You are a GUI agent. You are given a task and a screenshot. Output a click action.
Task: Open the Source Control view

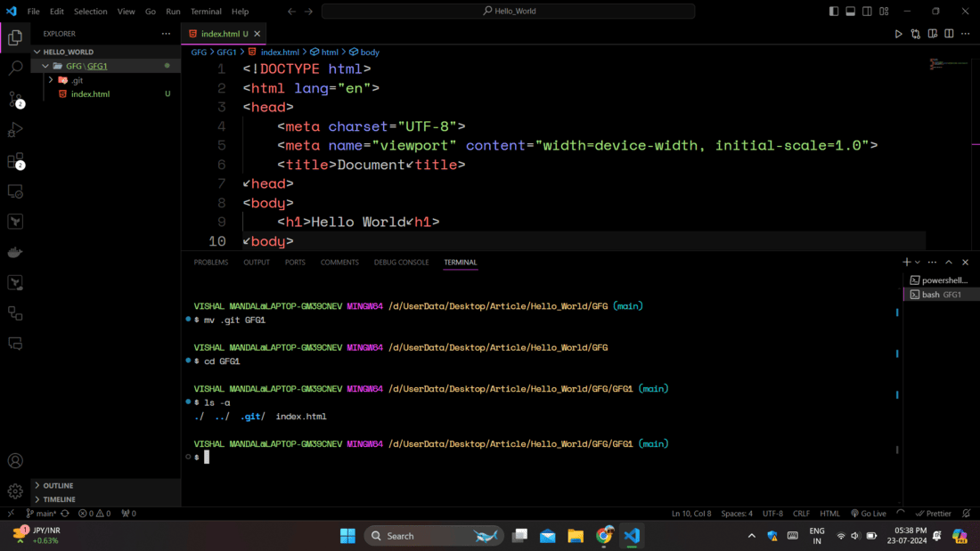pos(15,99)
